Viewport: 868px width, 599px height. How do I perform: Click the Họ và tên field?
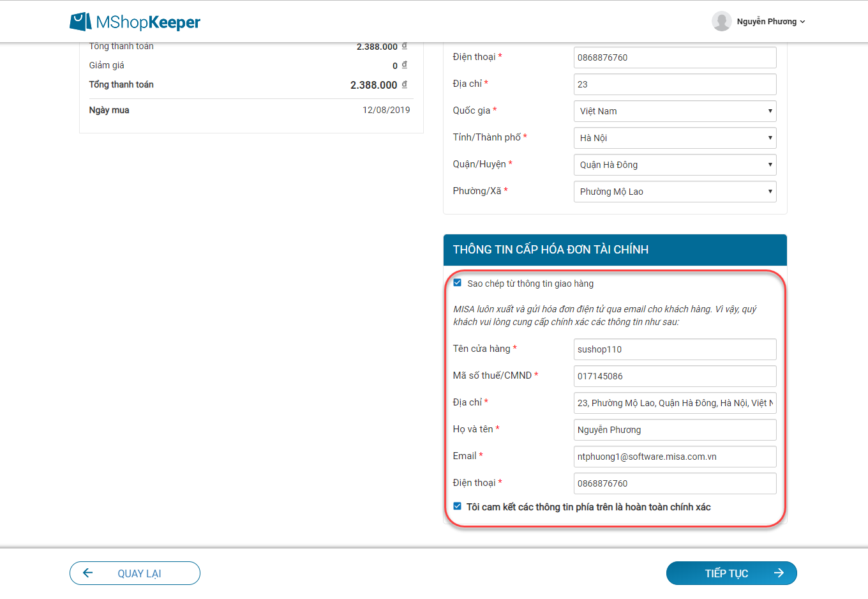(675, 430)
